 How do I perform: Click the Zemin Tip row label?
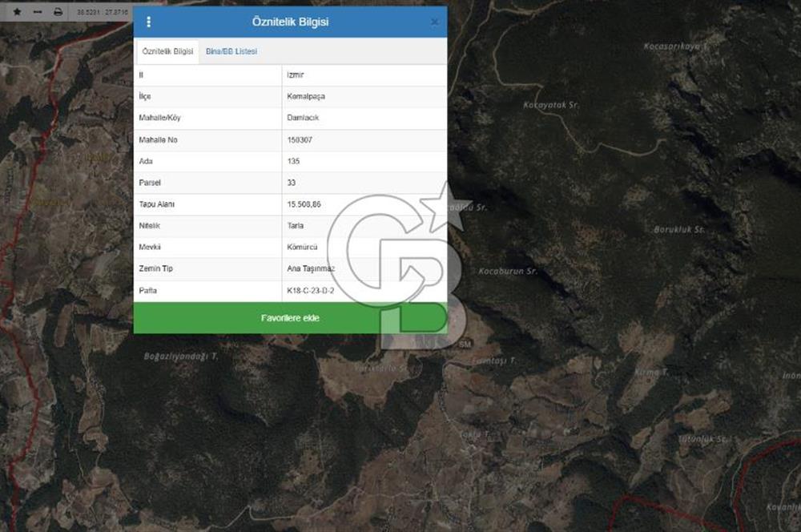pos(156,268)
